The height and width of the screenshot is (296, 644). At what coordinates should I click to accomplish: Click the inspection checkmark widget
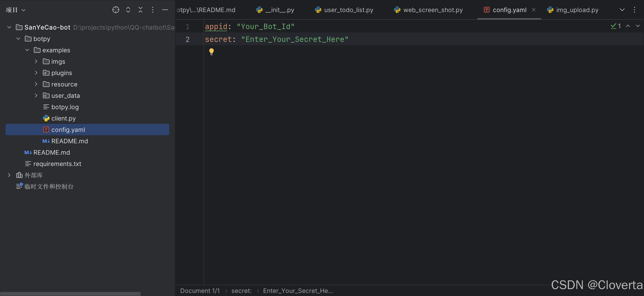pos(615,26)
